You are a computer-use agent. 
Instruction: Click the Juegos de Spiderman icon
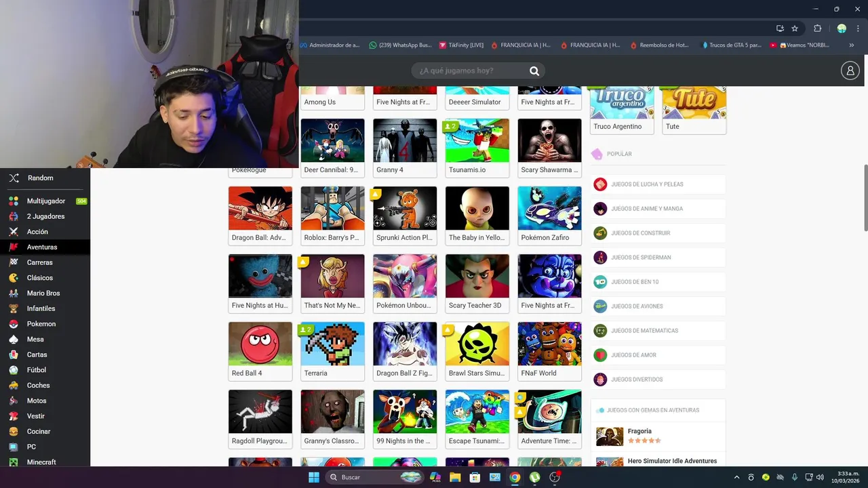[x=600, y=258]
